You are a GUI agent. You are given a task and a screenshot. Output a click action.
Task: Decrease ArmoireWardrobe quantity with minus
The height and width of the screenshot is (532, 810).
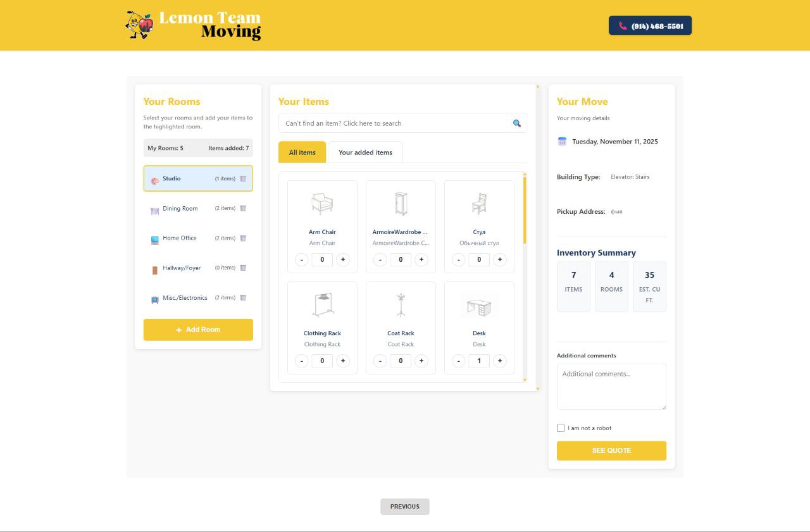pos(380,259)
